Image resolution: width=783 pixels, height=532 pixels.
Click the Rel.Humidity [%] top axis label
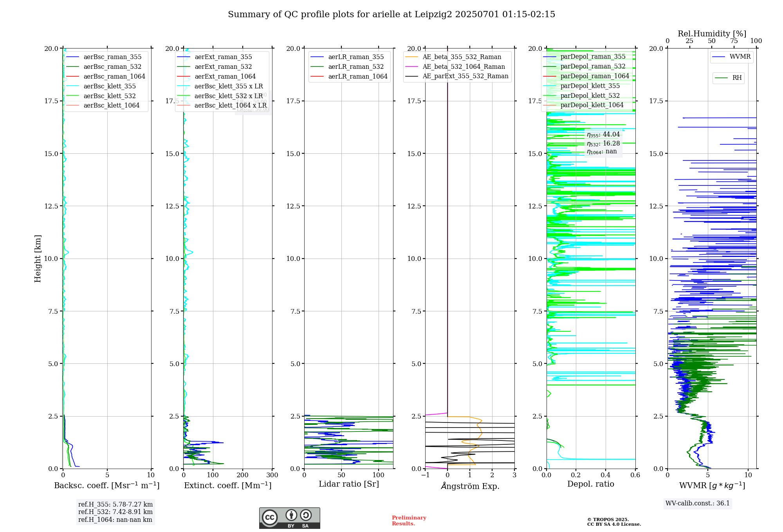pyautogui.click(x=712, y=34)
